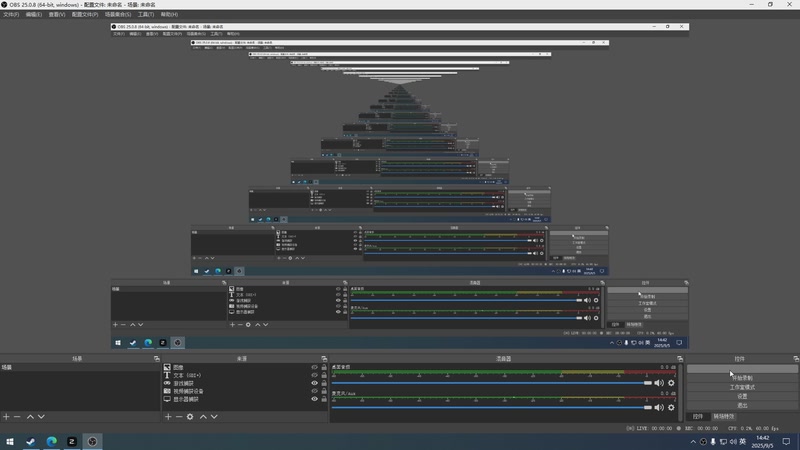The width and height of the screenshot is (800, 450).
Task: Add a new source with the plus icon
Action: click(168, 417)
